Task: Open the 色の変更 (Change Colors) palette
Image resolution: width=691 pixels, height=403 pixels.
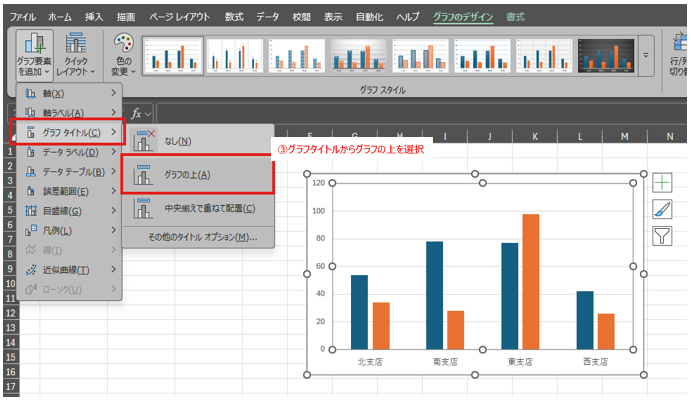Action: pyautogui.click(x=122, y=56)
